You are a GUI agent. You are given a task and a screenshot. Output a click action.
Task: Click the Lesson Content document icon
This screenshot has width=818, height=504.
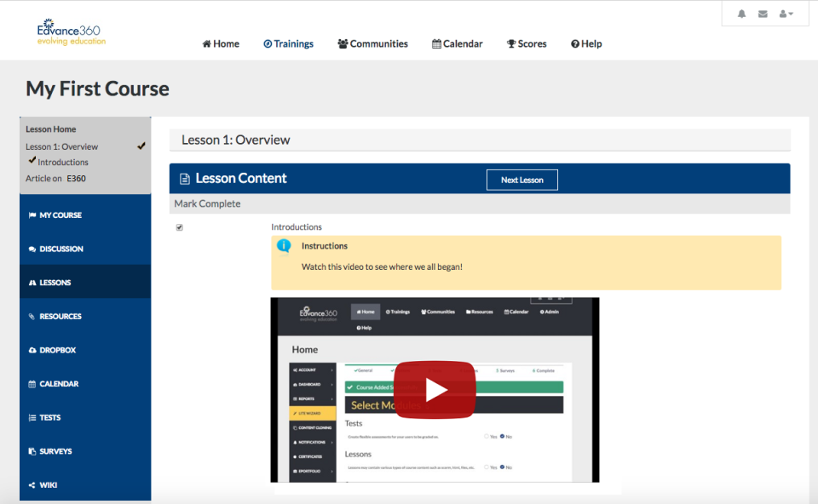tap(185, 179)
